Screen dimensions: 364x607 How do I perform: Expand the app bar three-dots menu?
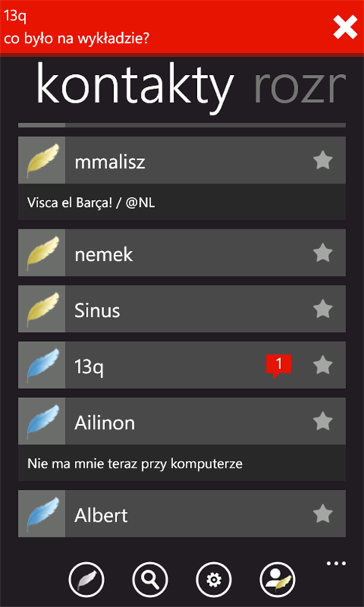coord(336,564)
